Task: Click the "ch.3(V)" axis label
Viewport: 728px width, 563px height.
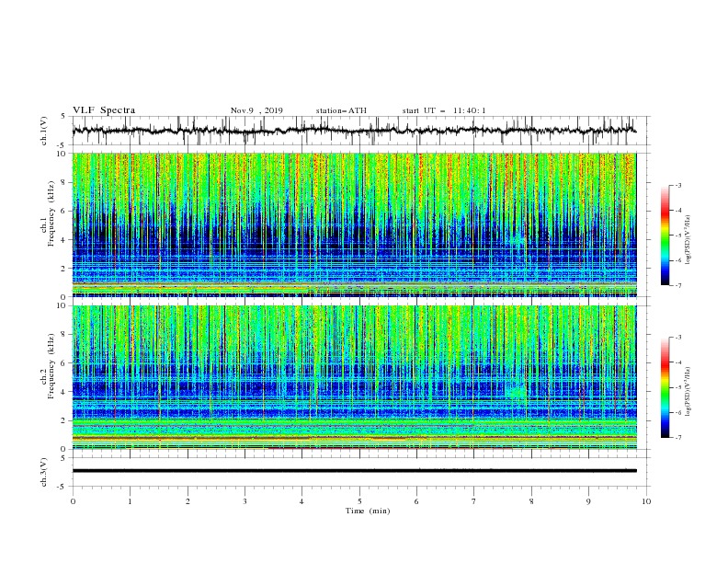Action: point(44,472)
